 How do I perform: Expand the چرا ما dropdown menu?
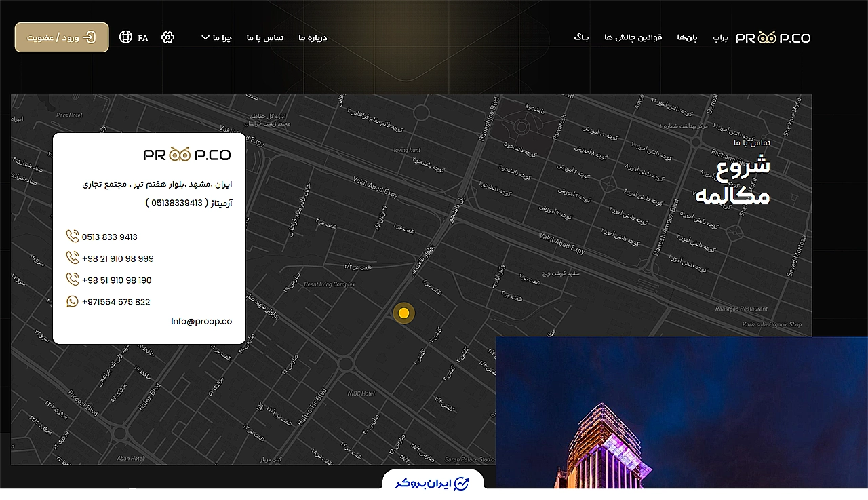click(x=216, y=37)
